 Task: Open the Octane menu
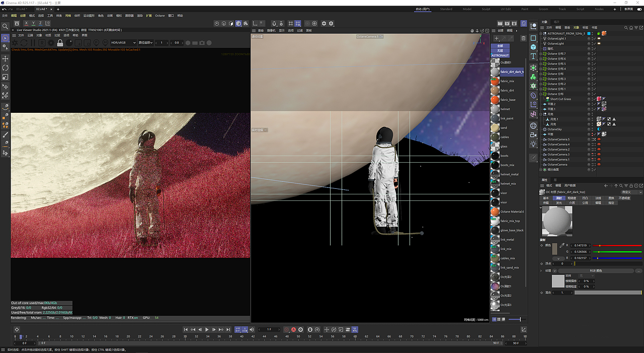(x=159, y=16)
